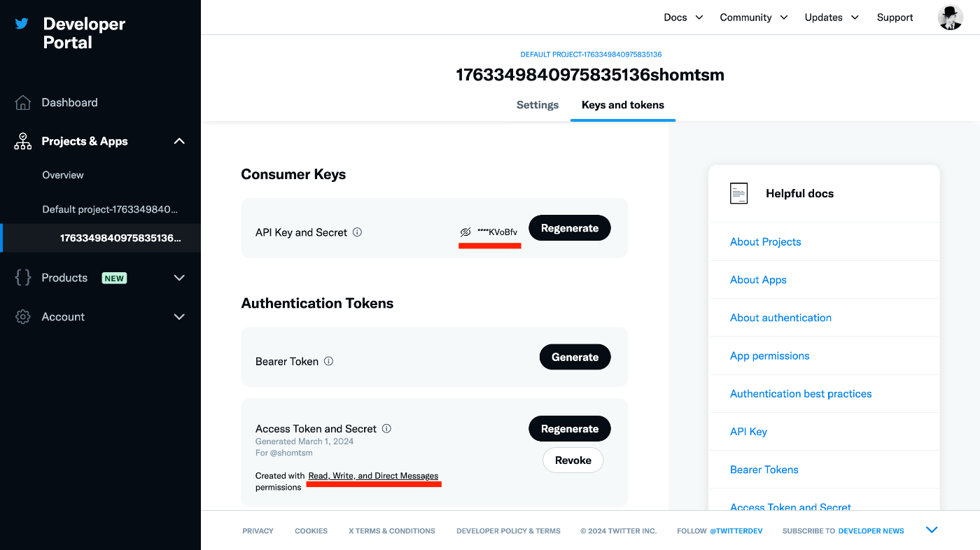Expand the Account section chevron
The image size is (980, 550).
tap(179, 317)
